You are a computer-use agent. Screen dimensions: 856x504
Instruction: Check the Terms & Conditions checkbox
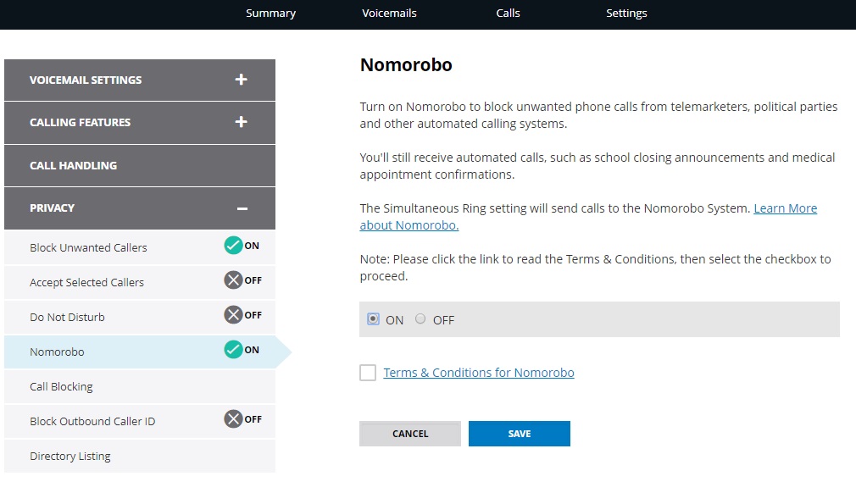368,373
